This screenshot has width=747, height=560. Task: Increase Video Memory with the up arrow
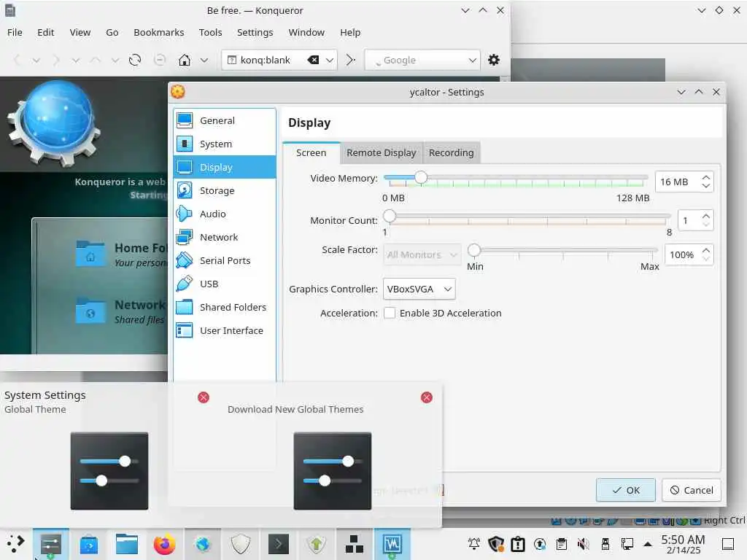click(x=706, y=178)
